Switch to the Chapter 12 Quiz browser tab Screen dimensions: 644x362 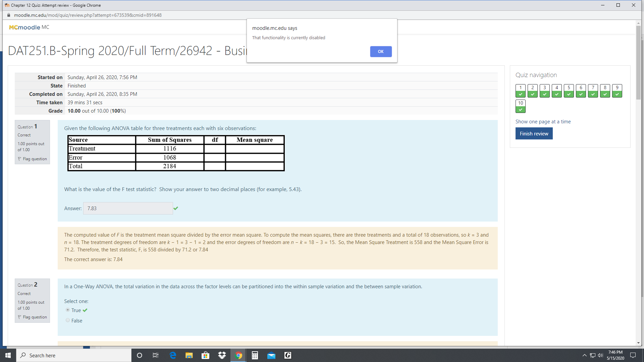pyautogui.click(x=54, y=5)
